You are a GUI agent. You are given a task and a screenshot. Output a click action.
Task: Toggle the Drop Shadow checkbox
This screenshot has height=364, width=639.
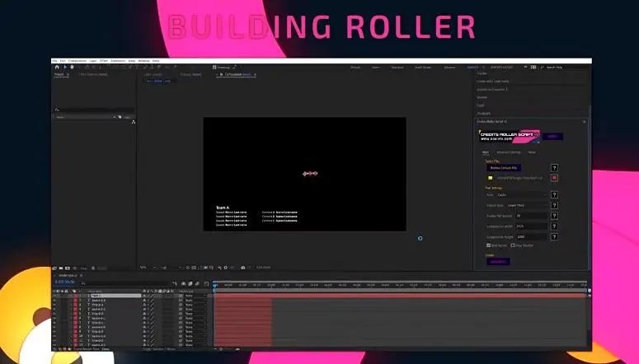tap(513, 245)
